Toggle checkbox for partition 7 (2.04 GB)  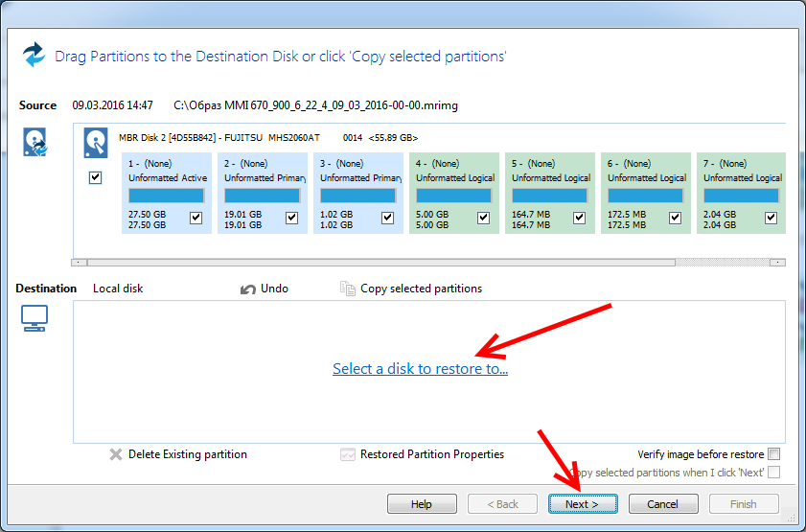(771, 218)
